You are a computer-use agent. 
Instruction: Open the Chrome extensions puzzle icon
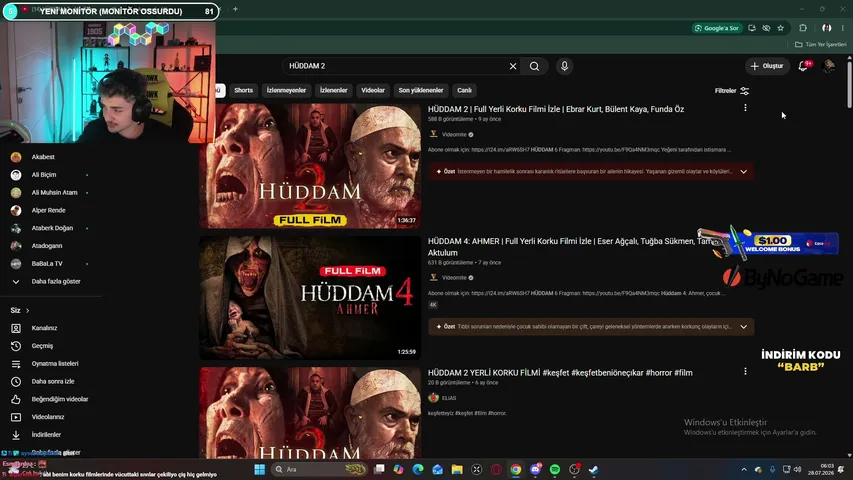[x=803, y=28]
